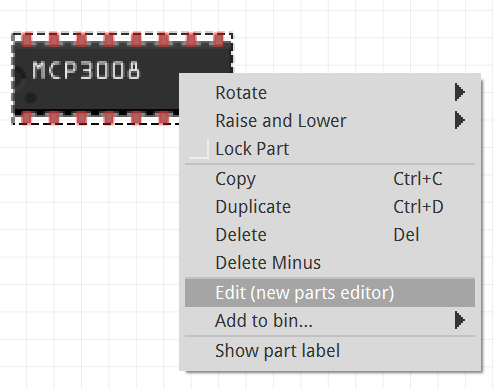The width and height of the screenshot is (493, 389).
Task: Click the second bottom-row pin of MCP3008
Action: pyautogui.click(x=54, y=118)
